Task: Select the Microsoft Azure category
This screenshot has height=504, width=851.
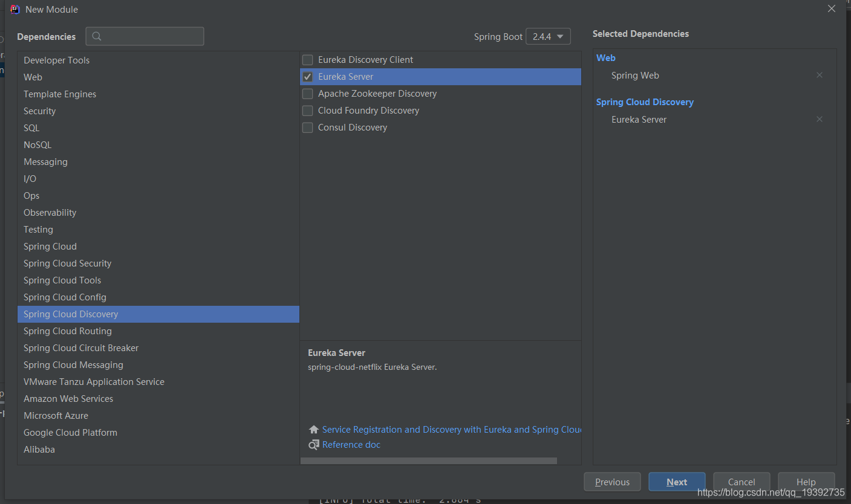Action: coord(158,416)
